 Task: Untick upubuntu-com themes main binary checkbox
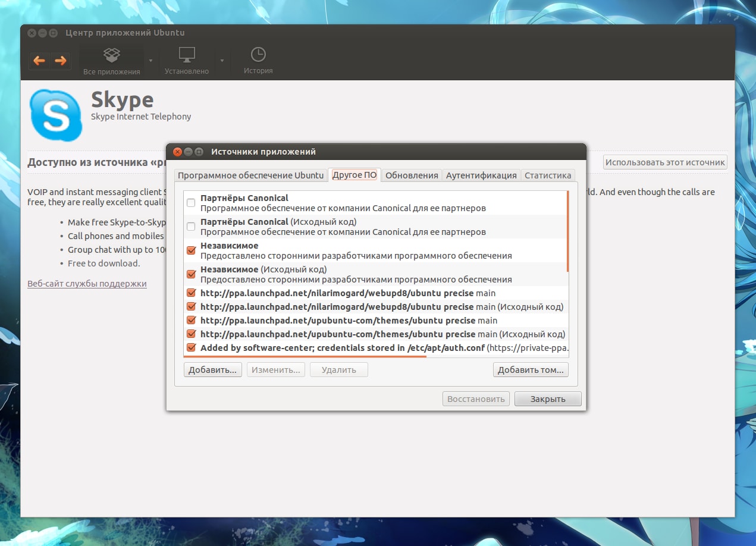(191, 320)
